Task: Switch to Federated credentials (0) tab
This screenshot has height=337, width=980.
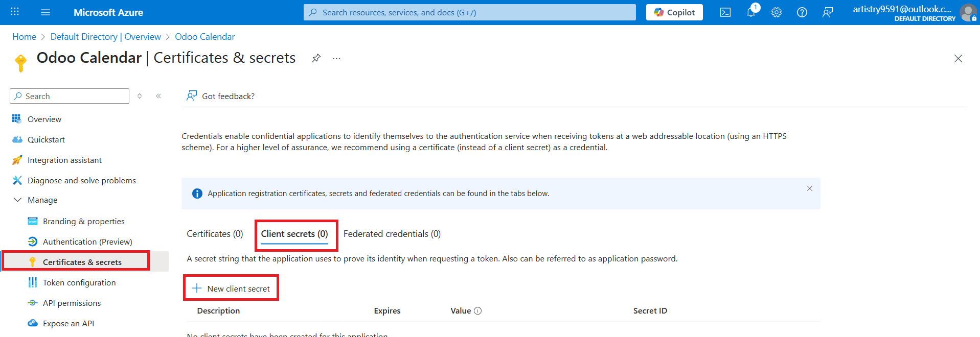Action: click(x=392, y=234)
